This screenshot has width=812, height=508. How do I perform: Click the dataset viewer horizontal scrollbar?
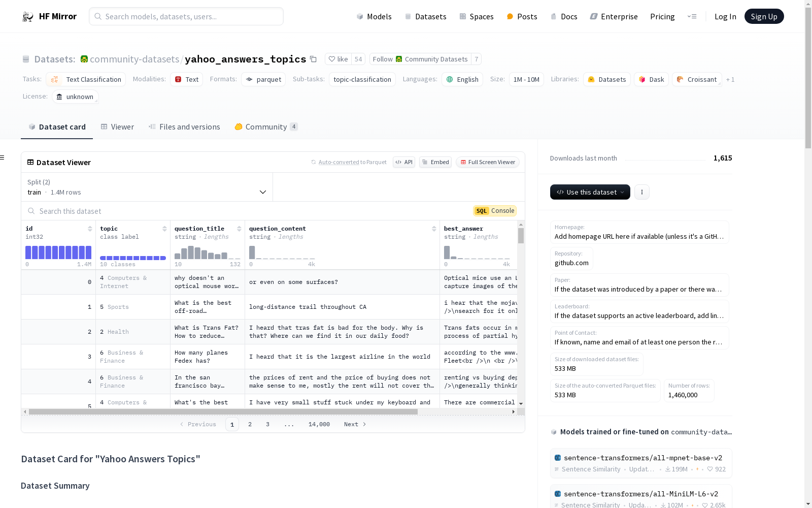(x=223, y=411)
